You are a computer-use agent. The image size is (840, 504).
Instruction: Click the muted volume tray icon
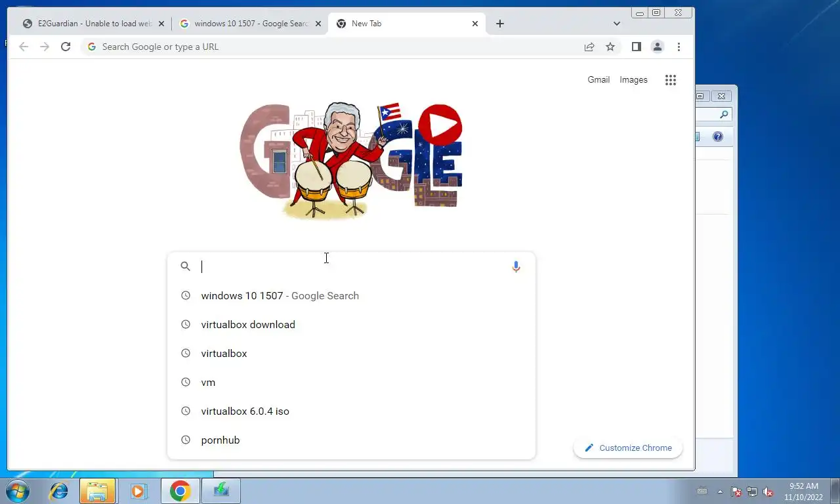pos(768,492)
